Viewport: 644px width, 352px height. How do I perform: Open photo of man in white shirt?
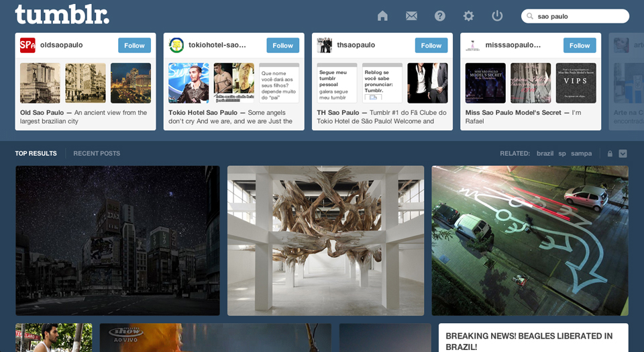[54, 338]
